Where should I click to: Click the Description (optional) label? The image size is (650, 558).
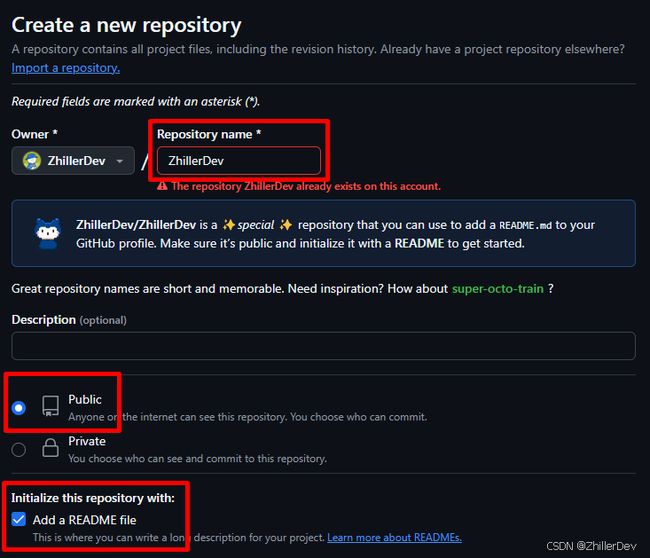(x=69, y=320)
